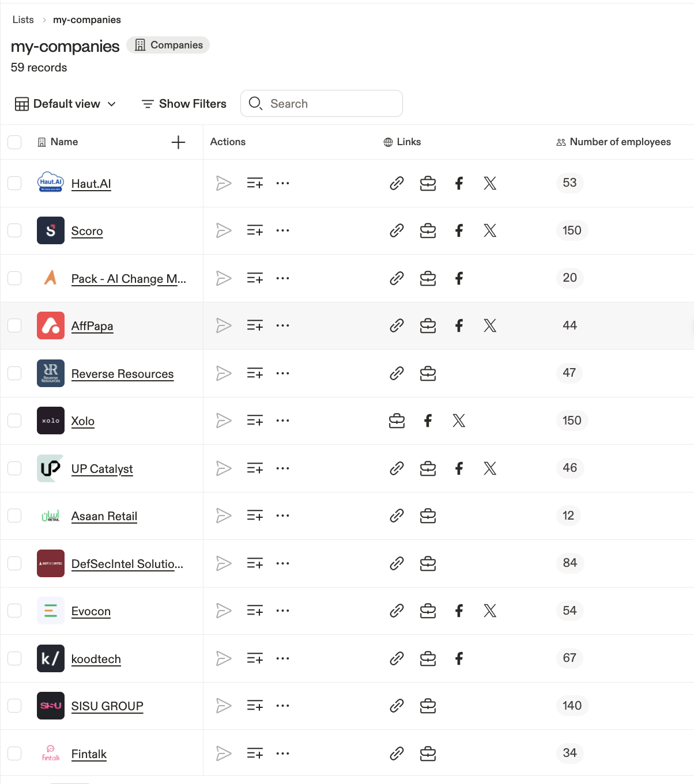Viewport: 694px width, 784px height.
Task: Open the Haut.AI company link
Action: point(91,184)
